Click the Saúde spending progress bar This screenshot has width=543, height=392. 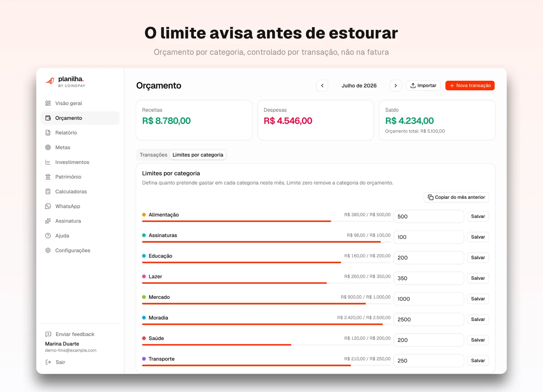266,345
